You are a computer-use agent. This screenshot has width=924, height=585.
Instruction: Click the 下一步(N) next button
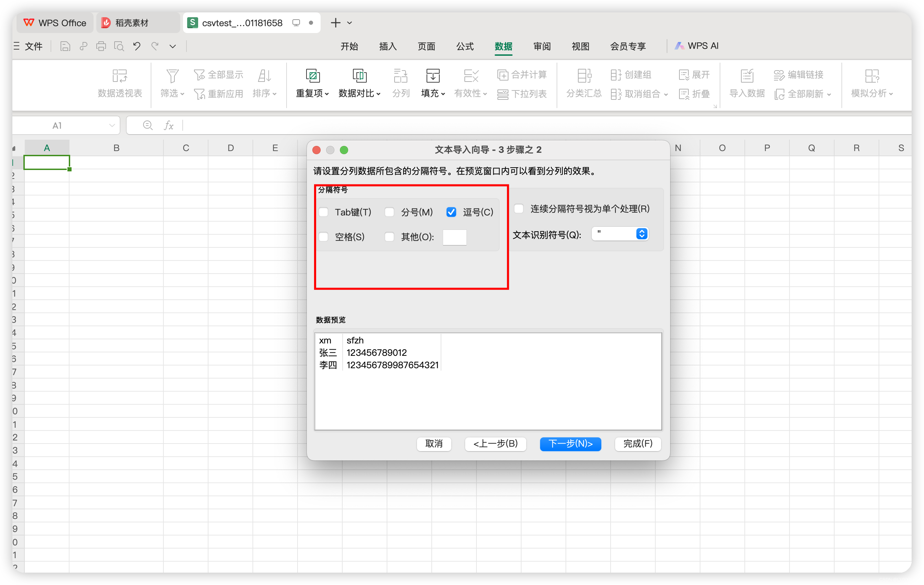point(570,444)
